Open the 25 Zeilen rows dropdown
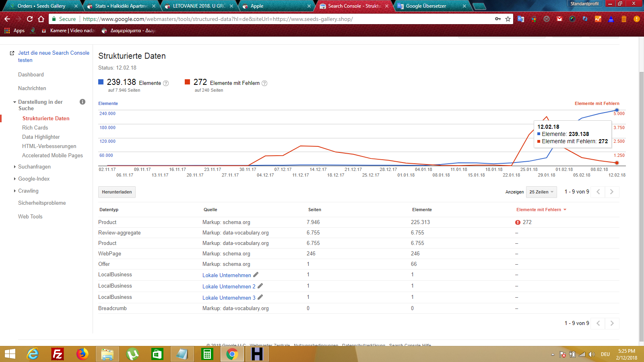This screenshot has width=644, height=362. point(541,192)
